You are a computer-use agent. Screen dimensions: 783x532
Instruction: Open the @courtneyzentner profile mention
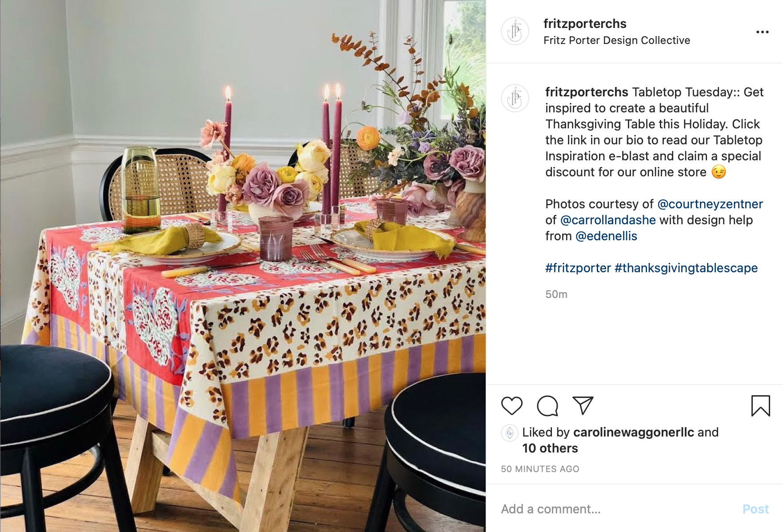tap(710, 204)
